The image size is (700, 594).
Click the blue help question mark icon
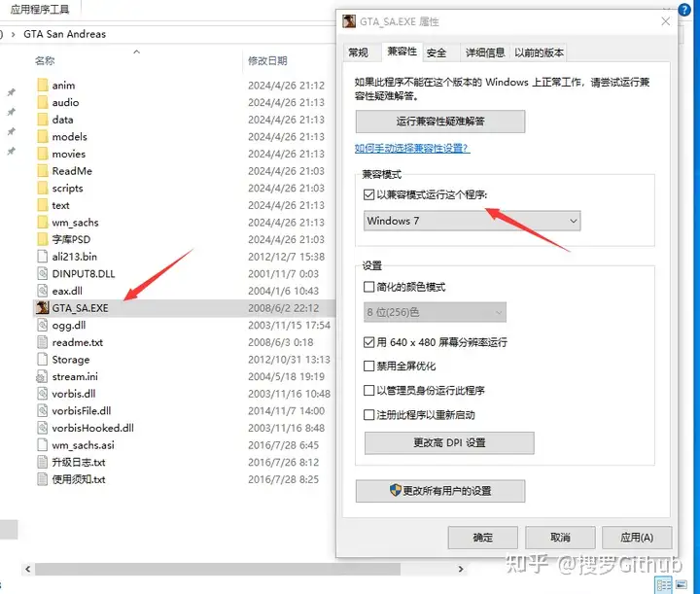[x=684, y=10]
